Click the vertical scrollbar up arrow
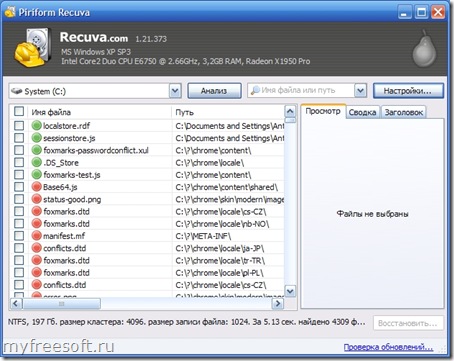This screenshot has height=361, width=454. click(x=290, y=111)
